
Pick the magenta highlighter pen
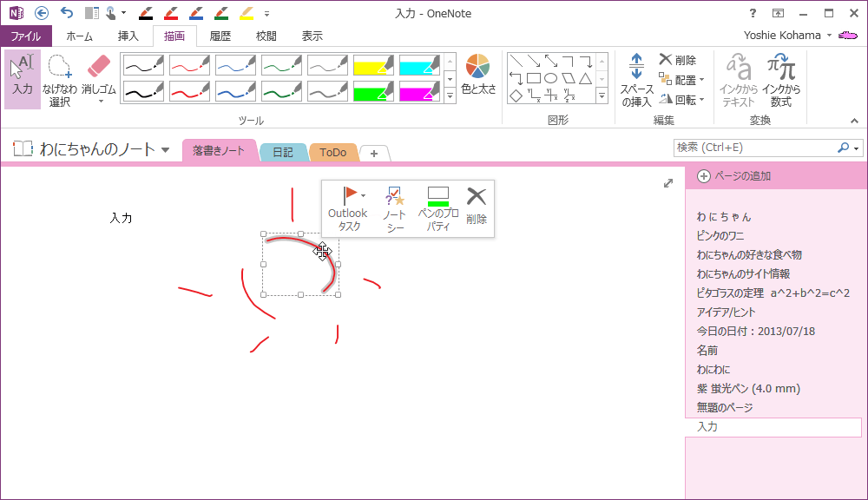tap(419, 91)
